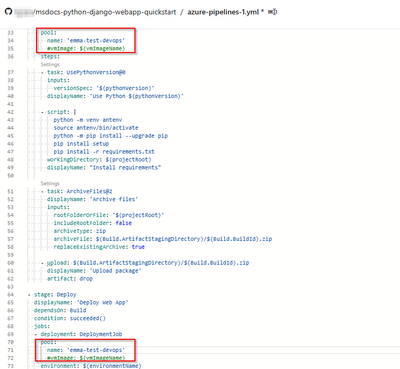The image size is (400, 369).
Task: Click line number 33 in gutter
Action: point(11,33)
